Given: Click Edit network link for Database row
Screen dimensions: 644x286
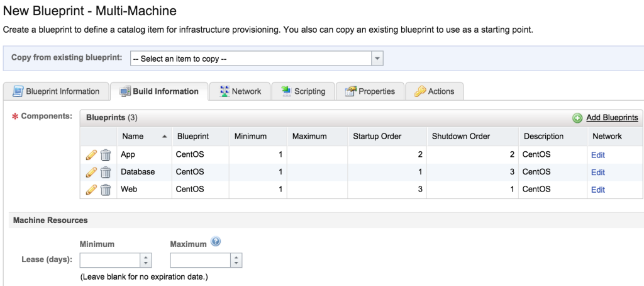Looking at the screenshot, I should pos(597,173).
